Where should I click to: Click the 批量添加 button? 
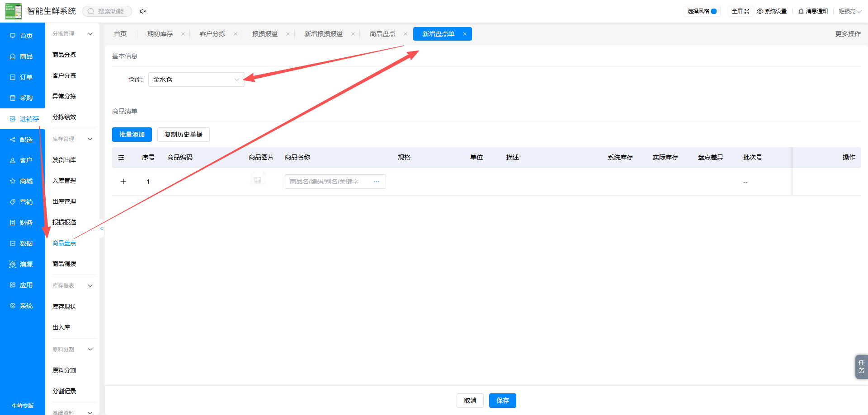click(x=132, y=135)
